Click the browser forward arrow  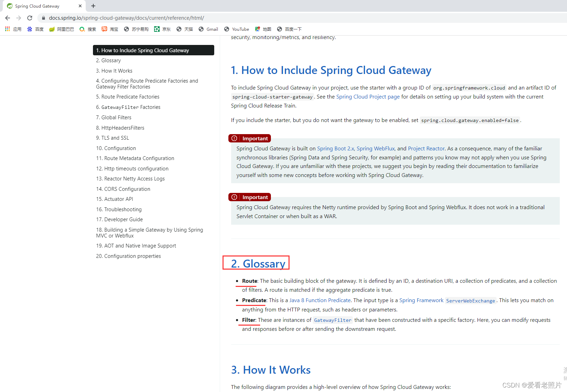point(19,18)
